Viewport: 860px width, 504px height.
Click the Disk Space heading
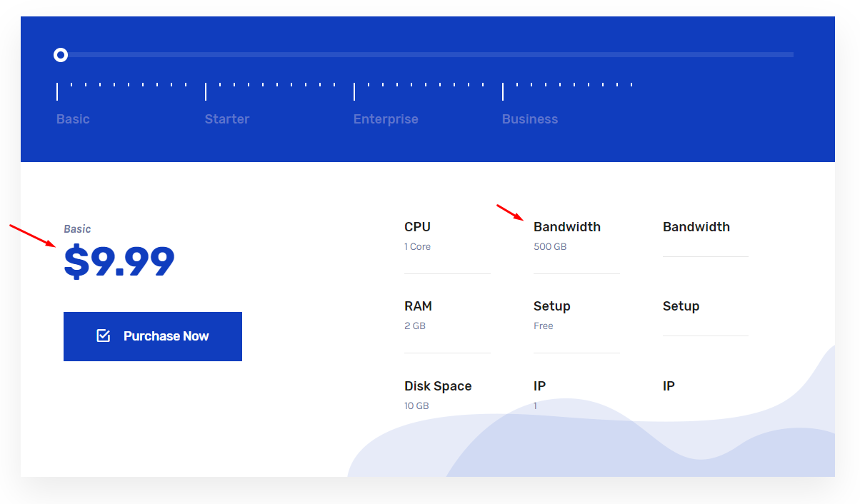[x=438, y=386]
